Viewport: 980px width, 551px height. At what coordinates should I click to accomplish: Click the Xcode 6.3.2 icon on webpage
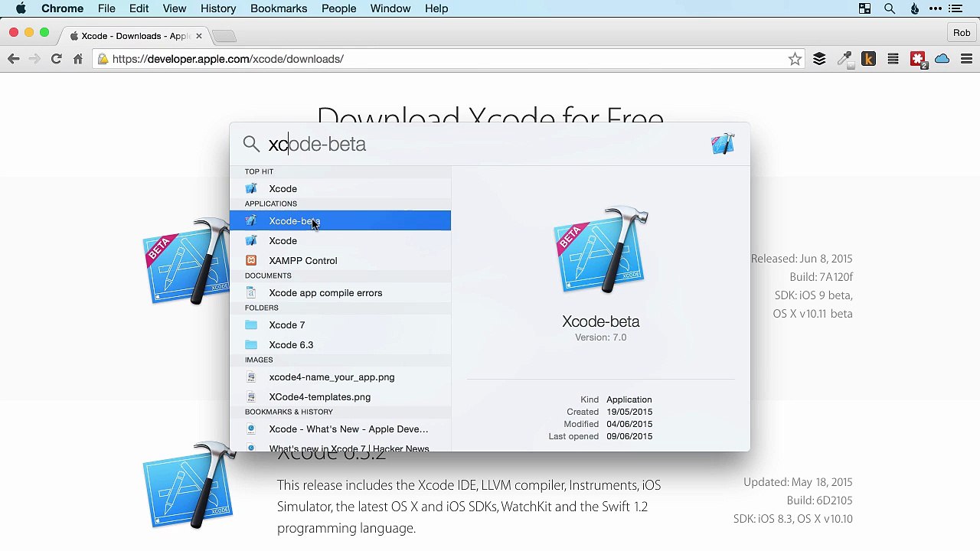point(188,485)
